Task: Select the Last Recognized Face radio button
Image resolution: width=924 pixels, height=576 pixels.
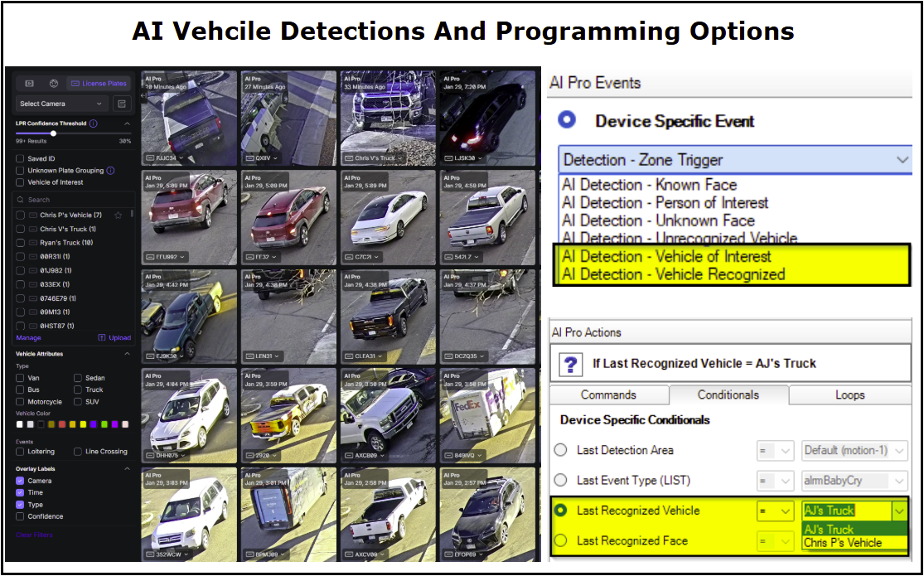Action: pos(561,540)
